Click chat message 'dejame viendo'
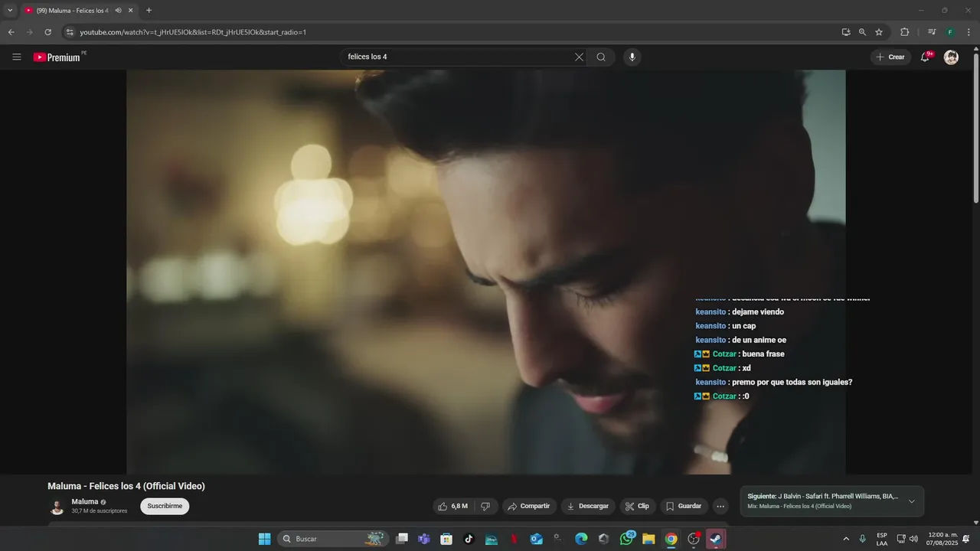 pos(758,312)
